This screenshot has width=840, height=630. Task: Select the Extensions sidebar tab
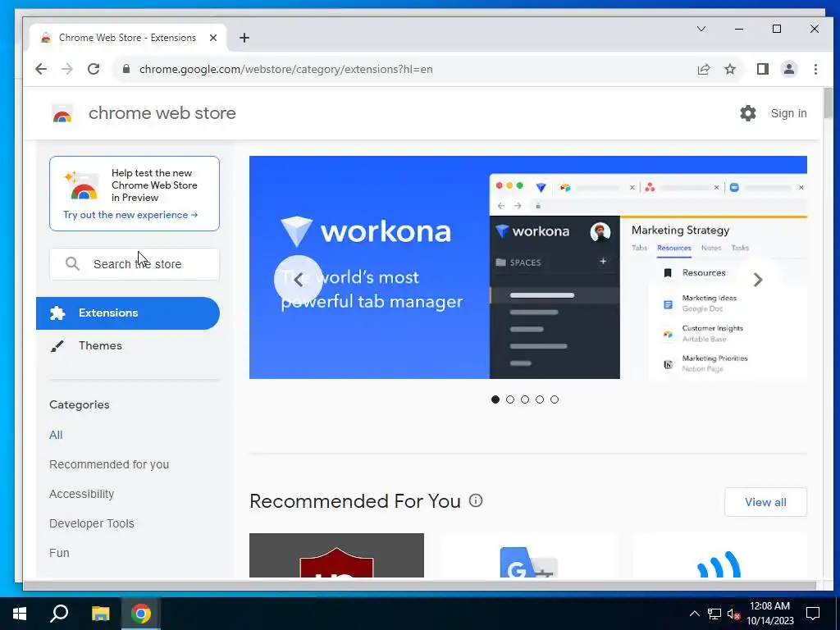[127, 313]
